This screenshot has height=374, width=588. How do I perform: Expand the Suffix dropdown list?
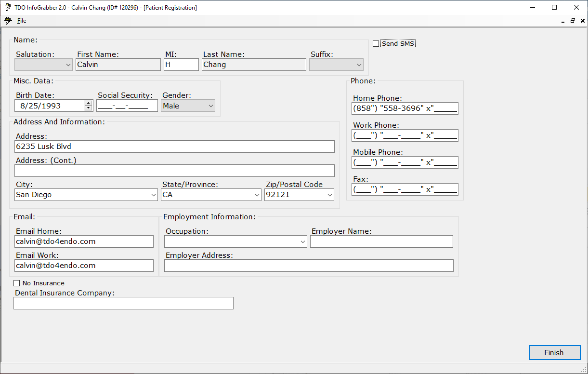[x=359, y=65]
